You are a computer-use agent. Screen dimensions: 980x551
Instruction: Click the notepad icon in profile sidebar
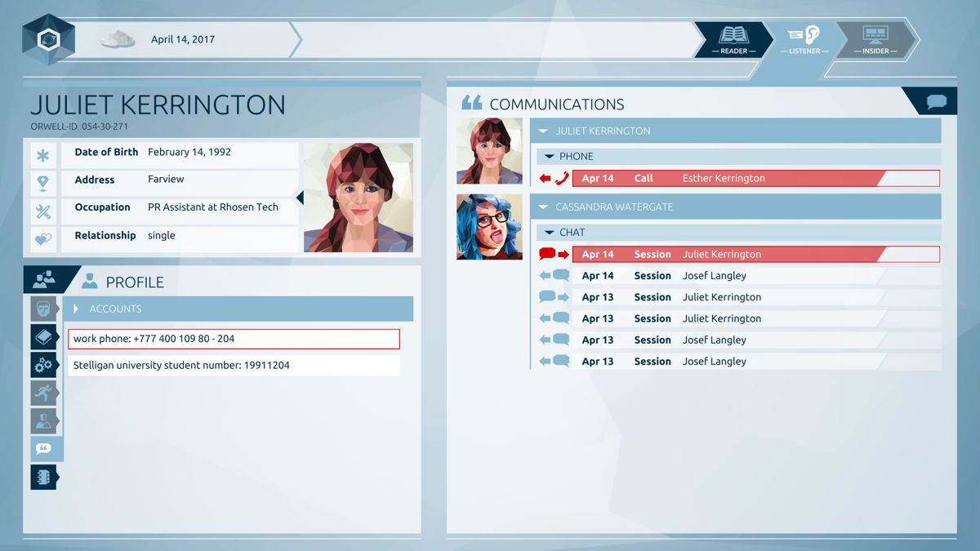(44, 477)
